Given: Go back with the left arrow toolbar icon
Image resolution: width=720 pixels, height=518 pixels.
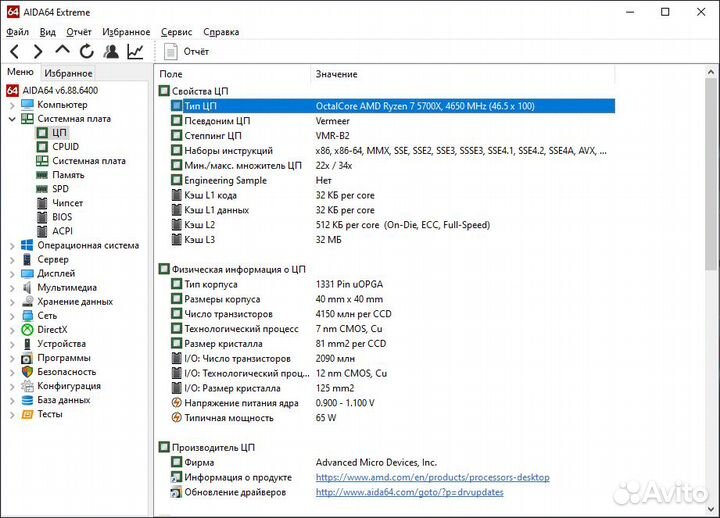Looking at the screenshot, I should tap(15, 51).
